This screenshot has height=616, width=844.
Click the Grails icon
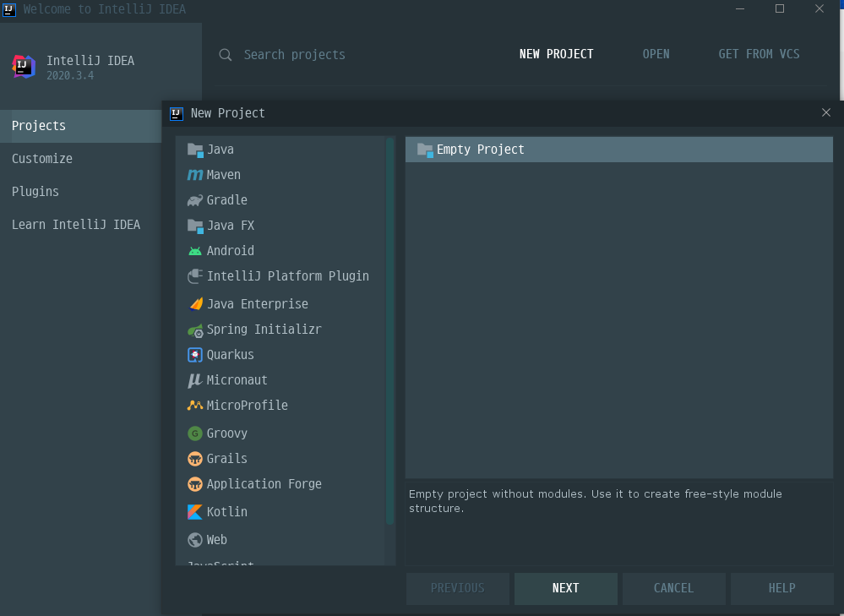(x=195, y=459)
